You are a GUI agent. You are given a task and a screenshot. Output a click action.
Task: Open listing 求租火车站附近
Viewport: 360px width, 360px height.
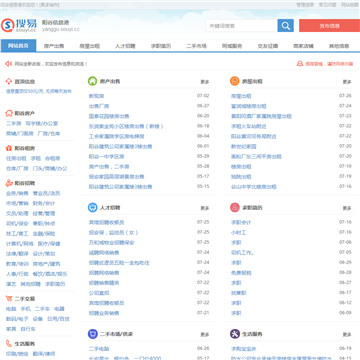[x=249, y=126]
